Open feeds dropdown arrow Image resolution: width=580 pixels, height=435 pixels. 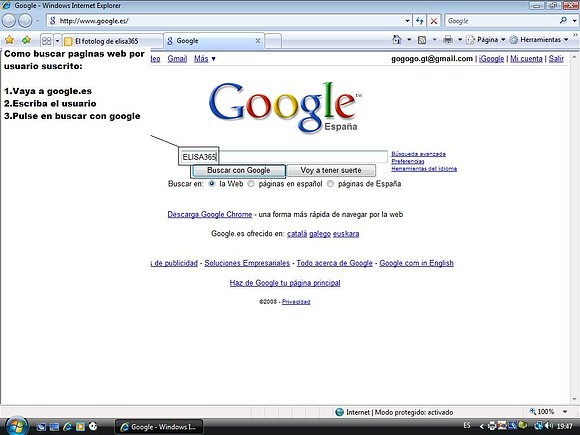pos(434,40)
